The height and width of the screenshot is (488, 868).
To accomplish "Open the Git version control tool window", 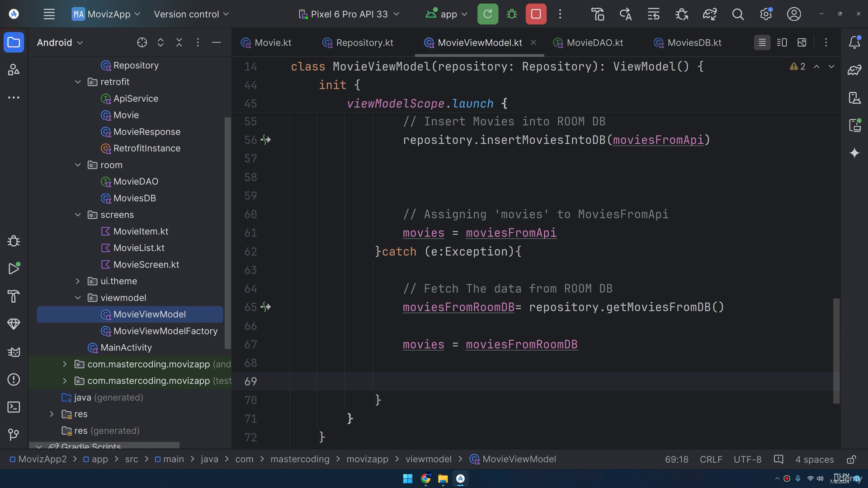I will 14,435.
